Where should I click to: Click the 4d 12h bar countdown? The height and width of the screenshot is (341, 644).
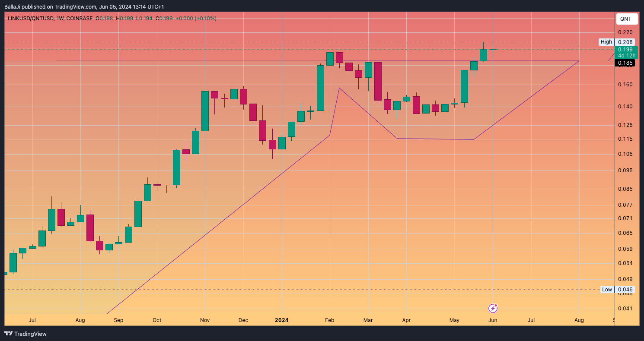click(x=626, y=56)
